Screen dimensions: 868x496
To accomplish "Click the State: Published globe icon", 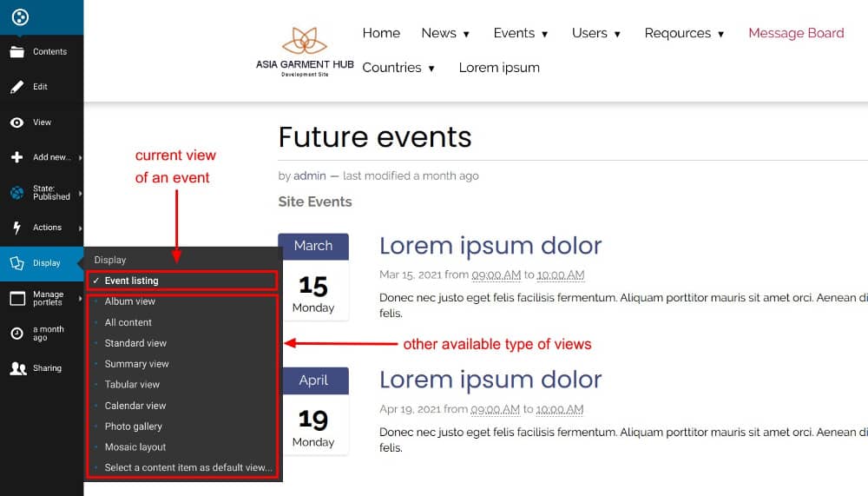I will (x=16, y=192).
